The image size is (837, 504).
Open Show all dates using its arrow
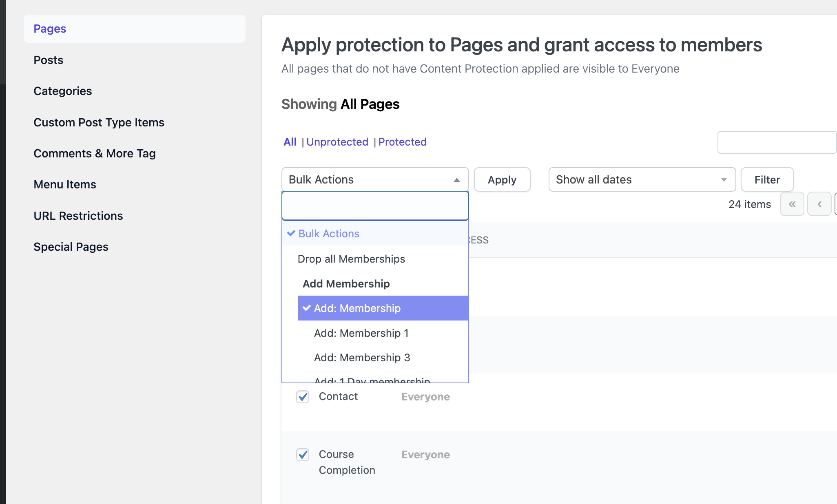tap(724, 179)
